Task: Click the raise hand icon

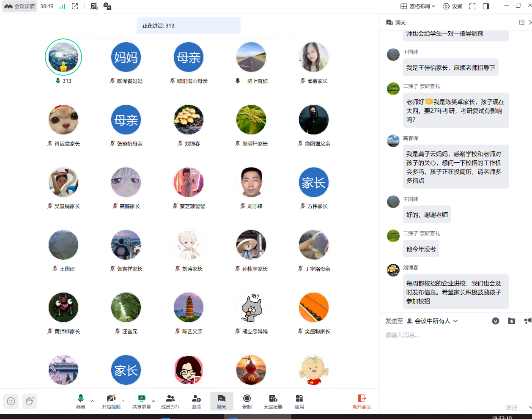Action: [30, 401]
